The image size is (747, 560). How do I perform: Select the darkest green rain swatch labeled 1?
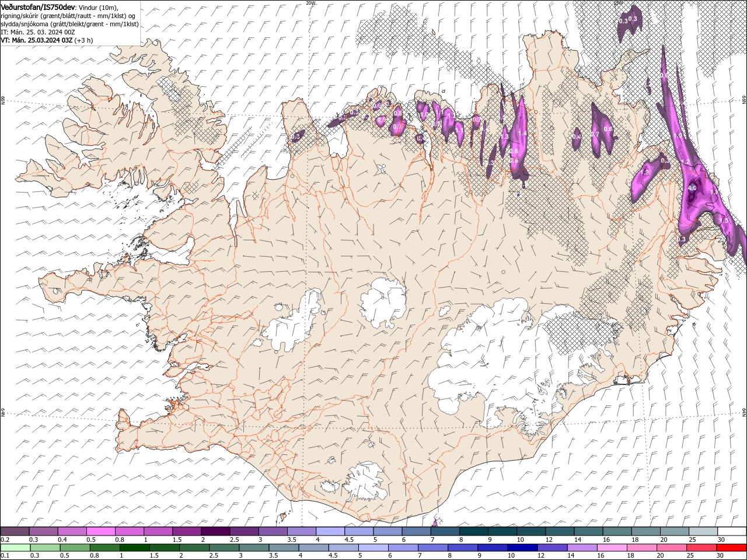(135, 547)
